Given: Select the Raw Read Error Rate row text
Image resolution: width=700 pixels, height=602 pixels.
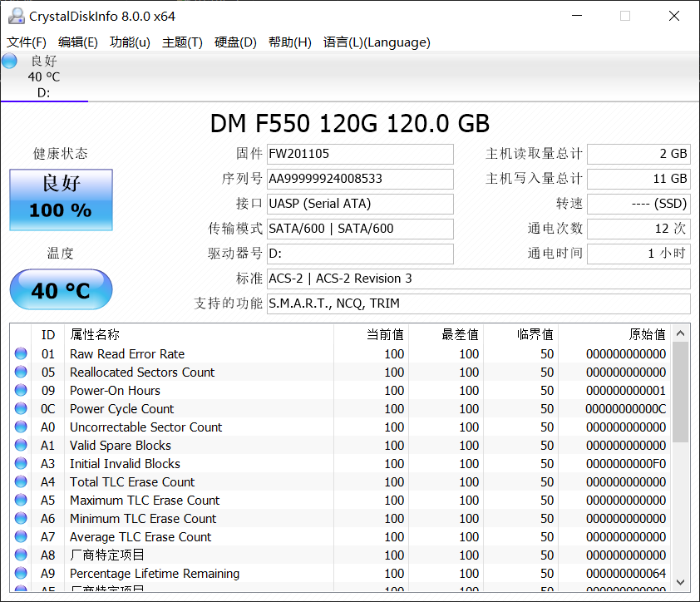Looking at the screenshot, I should [127, 354].
